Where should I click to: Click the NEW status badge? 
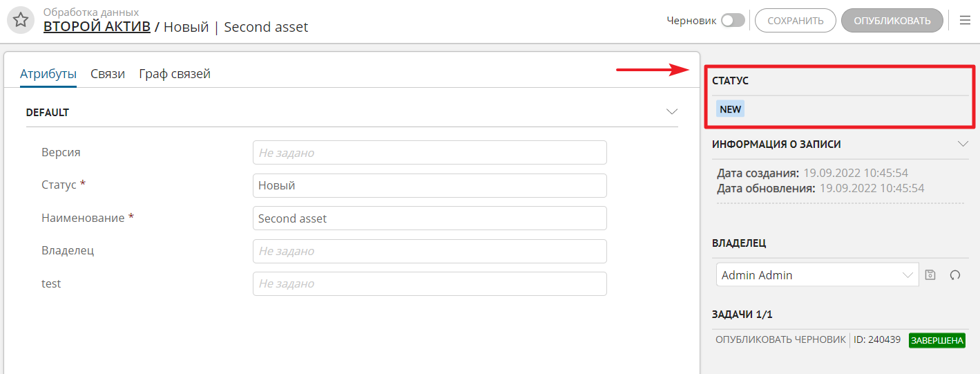click(x=730, y=109)
